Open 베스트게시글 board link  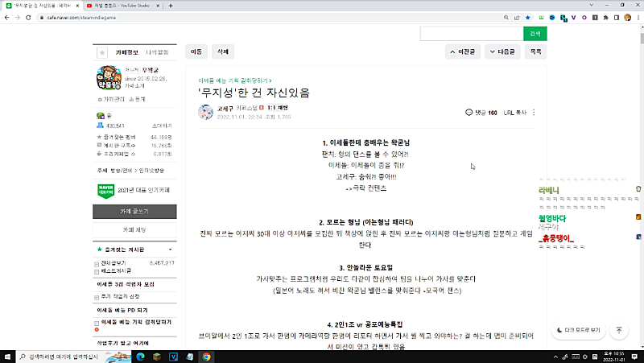coord(116,271)
